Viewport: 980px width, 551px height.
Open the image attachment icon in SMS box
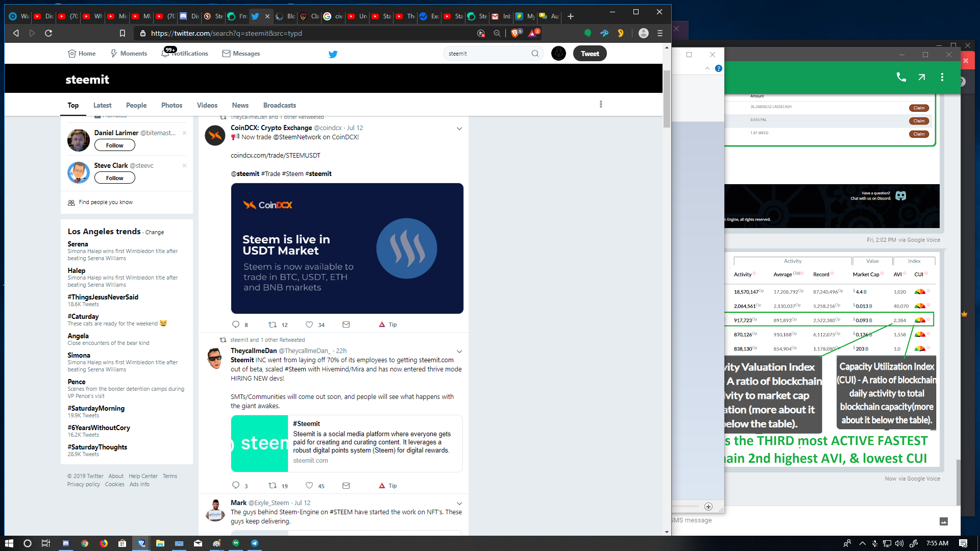944,521
